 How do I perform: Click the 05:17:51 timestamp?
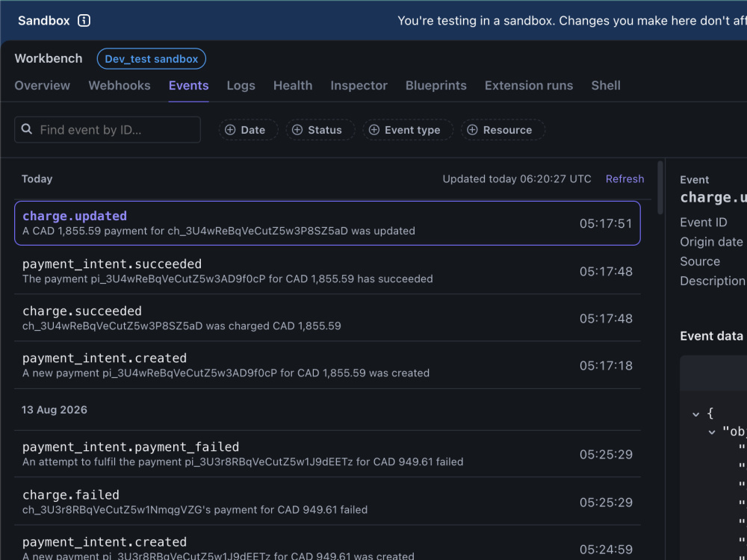point(606,223)
